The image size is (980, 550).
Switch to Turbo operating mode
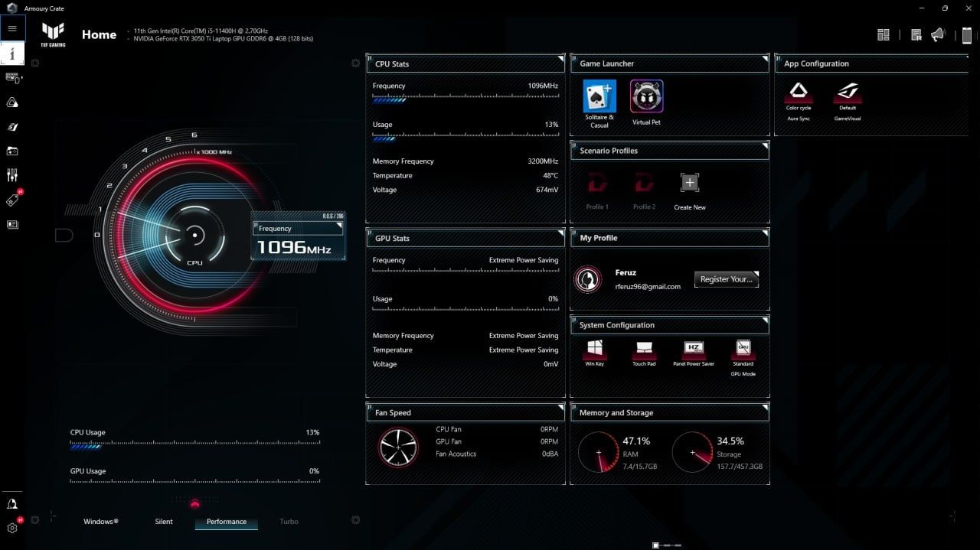point(289,522)
